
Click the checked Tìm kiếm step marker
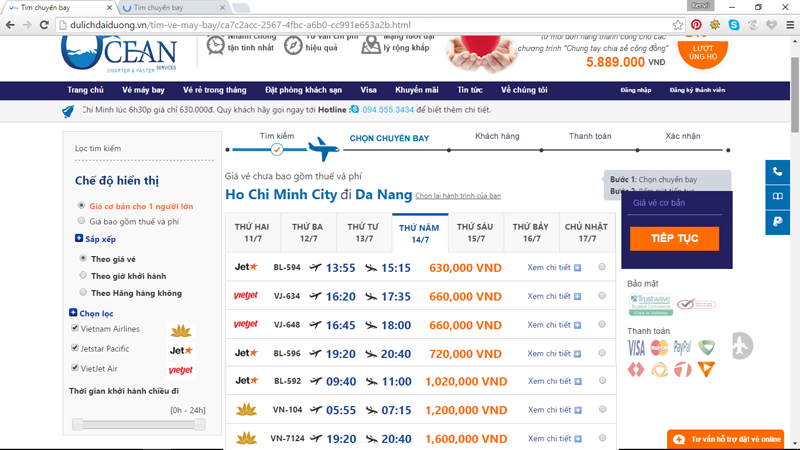pos(277,149)
